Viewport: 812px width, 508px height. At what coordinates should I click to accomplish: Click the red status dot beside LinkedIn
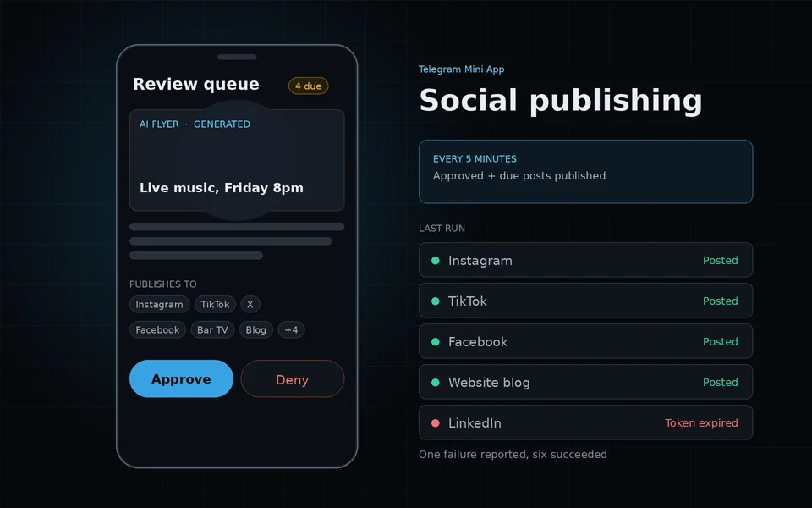point(436,423)
